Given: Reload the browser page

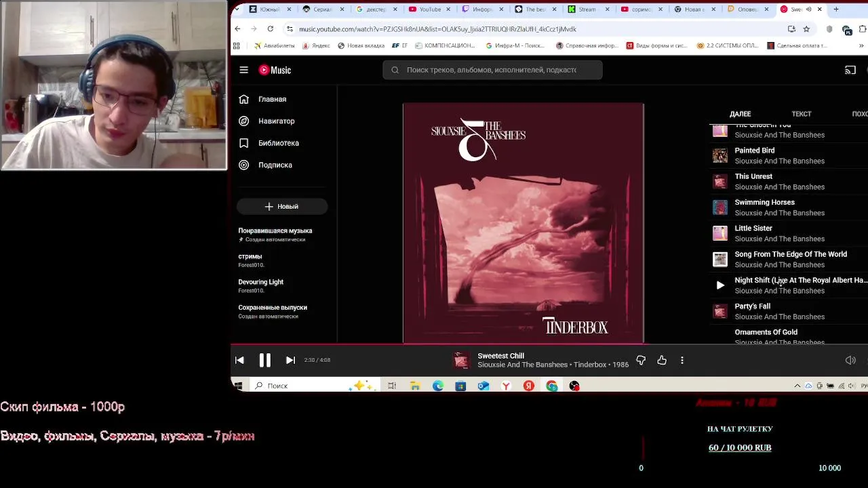Looking at the screenshot, I should point(270,29).
